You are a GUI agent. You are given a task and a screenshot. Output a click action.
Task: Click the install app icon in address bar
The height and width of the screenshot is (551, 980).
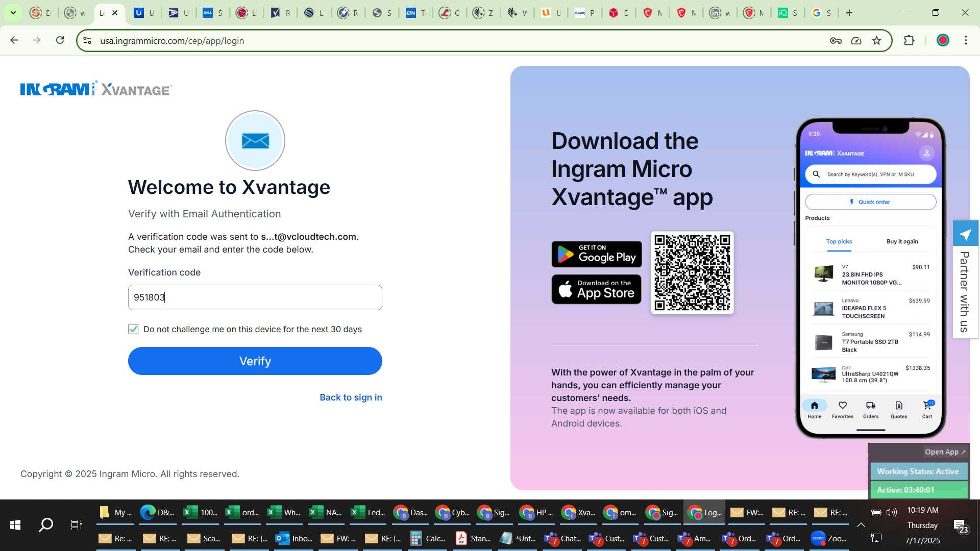pyautogui.click(x=856, y=41)
